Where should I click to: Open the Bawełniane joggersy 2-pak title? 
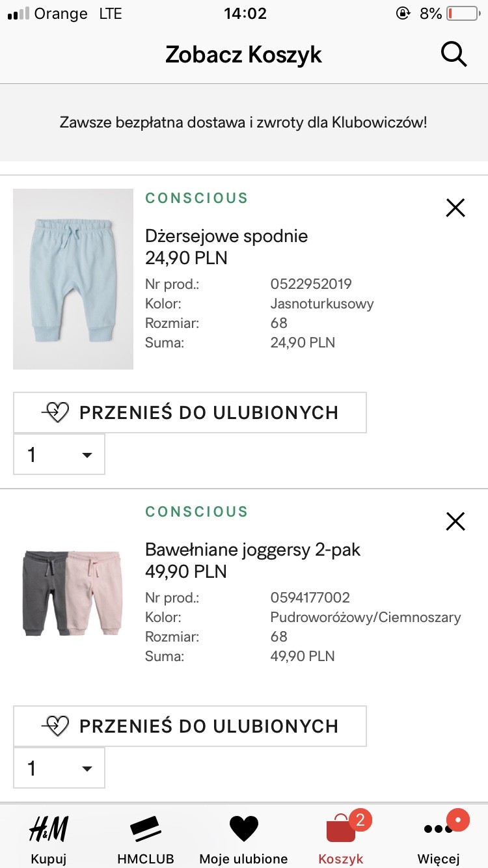(x=252, y=549)
